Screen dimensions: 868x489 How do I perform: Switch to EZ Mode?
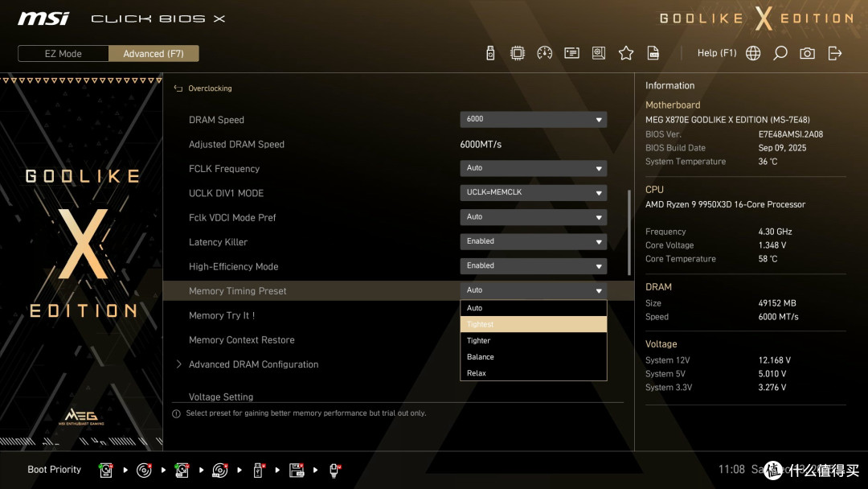[x=63, y=54]
